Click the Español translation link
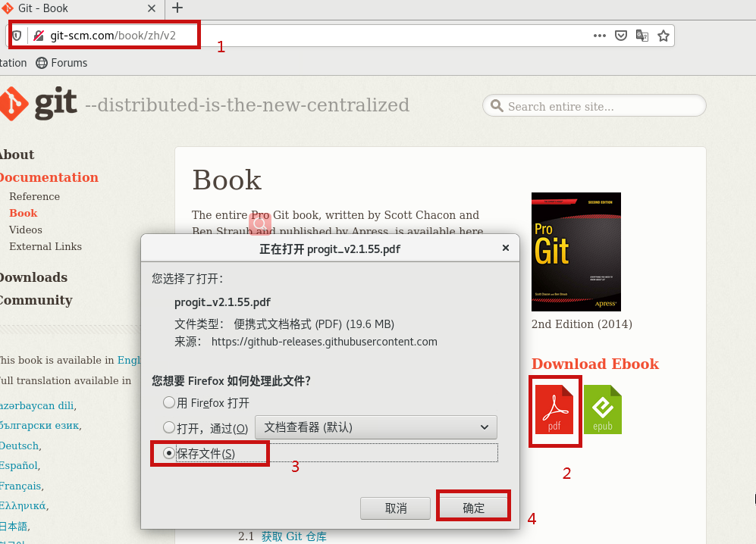The width and height of the screenshot is (756, 544). (x=19, y=465)
